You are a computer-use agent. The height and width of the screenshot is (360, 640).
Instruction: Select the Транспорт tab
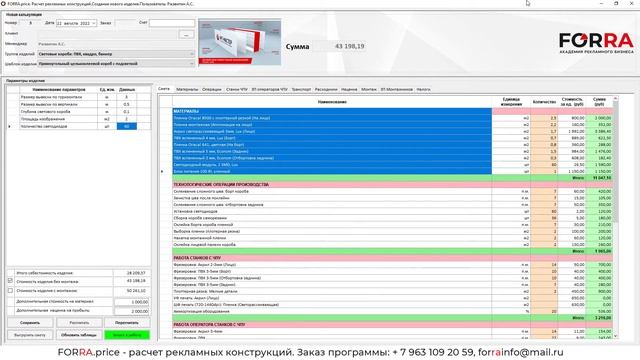pos(301,89)
